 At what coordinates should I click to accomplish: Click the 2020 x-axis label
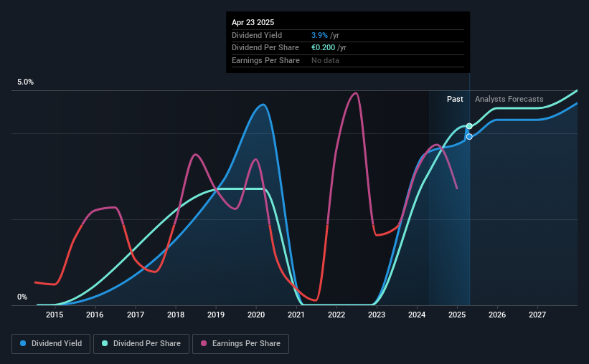(x=256, y=315)
